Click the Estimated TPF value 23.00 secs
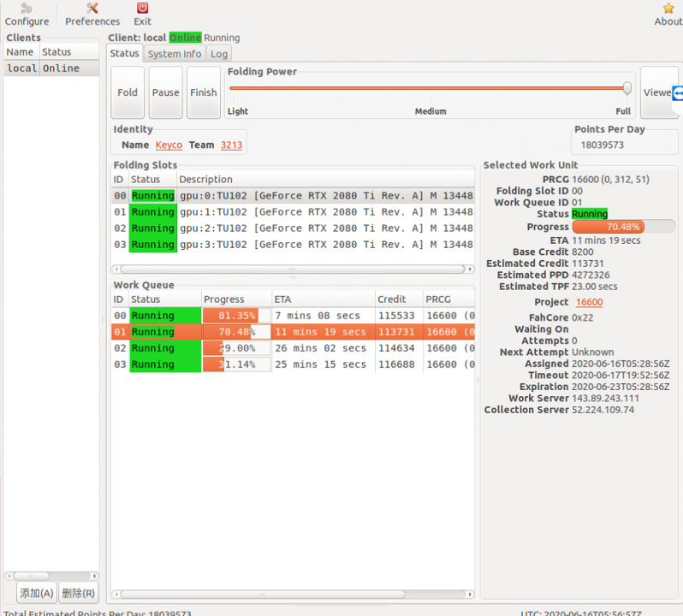This screenshot has width=683, height=616. click(594, 287)
